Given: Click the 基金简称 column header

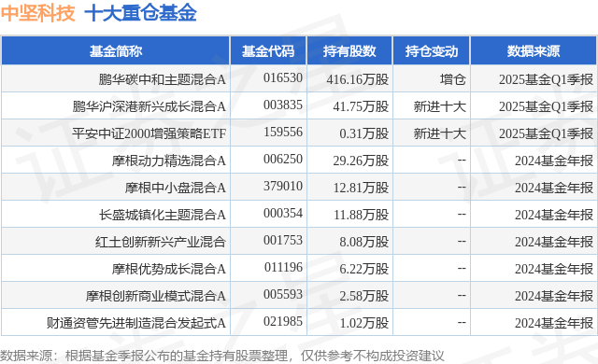Looking at the screenshot, I should tap(116, 51).
